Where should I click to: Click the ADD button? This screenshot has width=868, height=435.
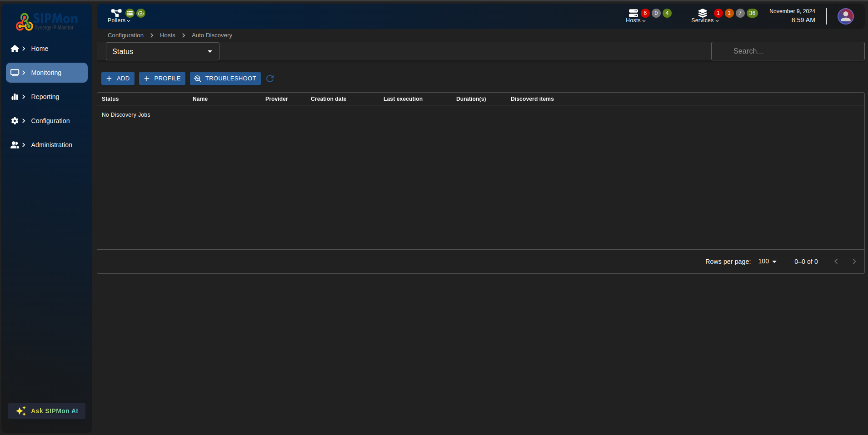(x=118, y=79)
